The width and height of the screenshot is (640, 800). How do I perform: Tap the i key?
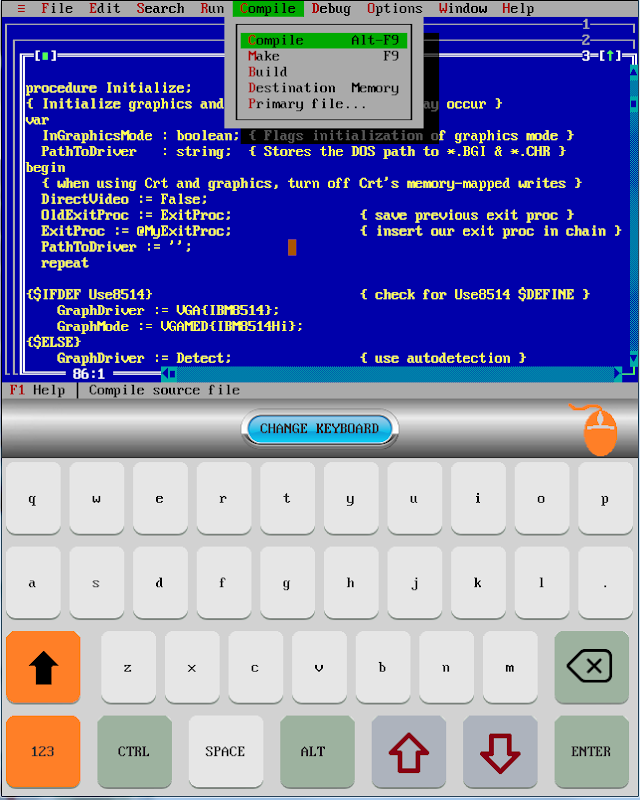(478, 498)
